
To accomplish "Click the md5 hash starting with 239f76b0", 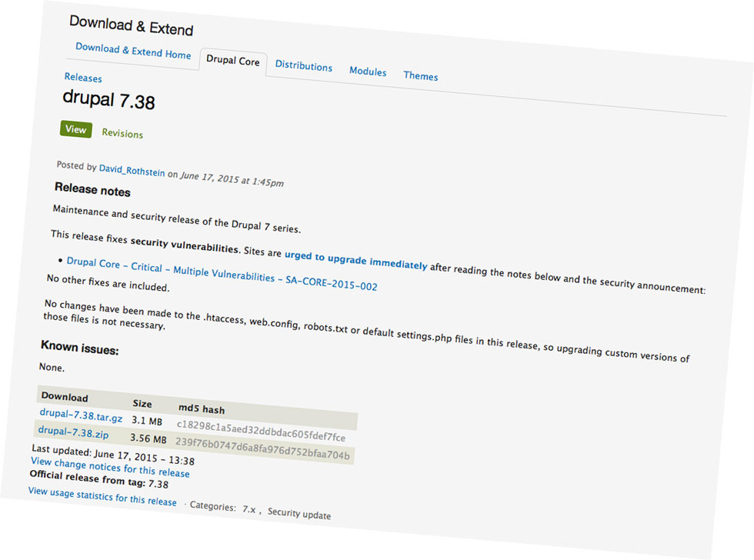I will pos(262,448).
